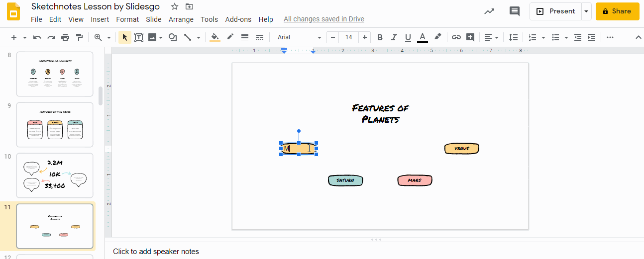The height and width of the screenshot is (259, 644).
Task: Expand the Zoom level dropdown arrow
Action: pyautogui.click(x=108, y=37)
